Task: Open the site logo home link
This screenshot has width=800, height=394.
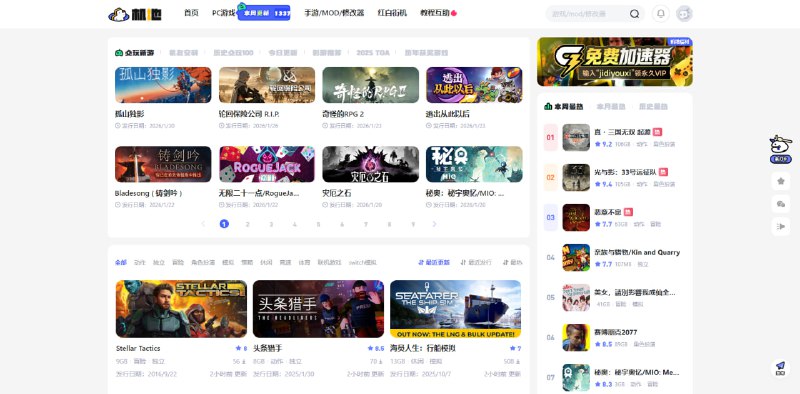Action: pos(135,14)
